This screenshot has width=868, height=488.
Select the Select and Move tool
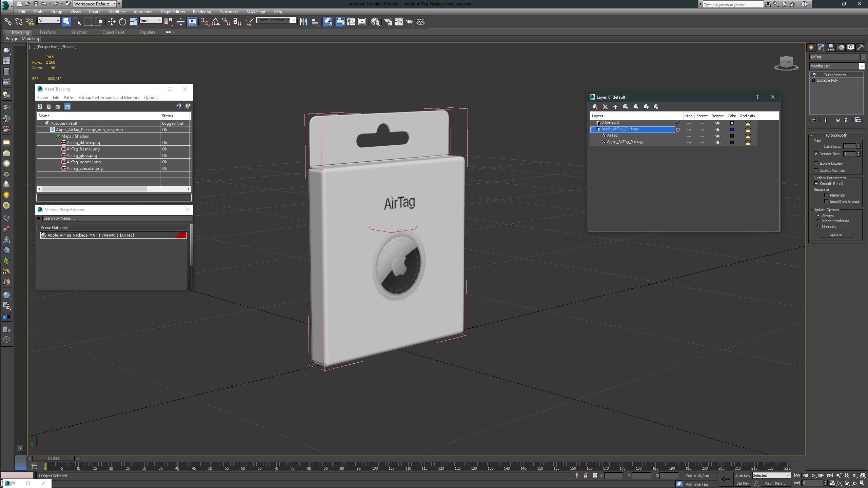tap(112, 22)
